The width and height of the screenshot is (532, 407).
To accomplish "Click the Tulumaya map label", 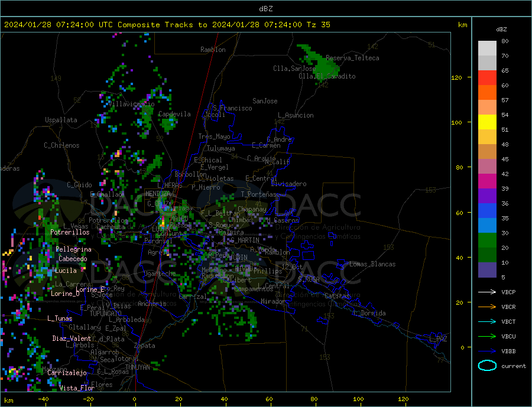I will click(221, 148).
